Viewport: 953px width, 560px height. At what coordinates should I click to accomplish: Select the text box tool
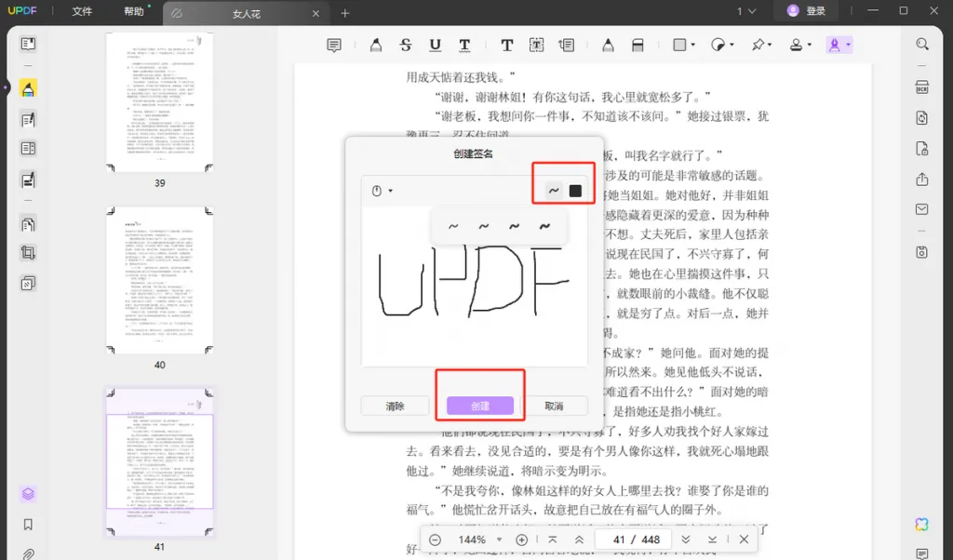tap(536, 45)
